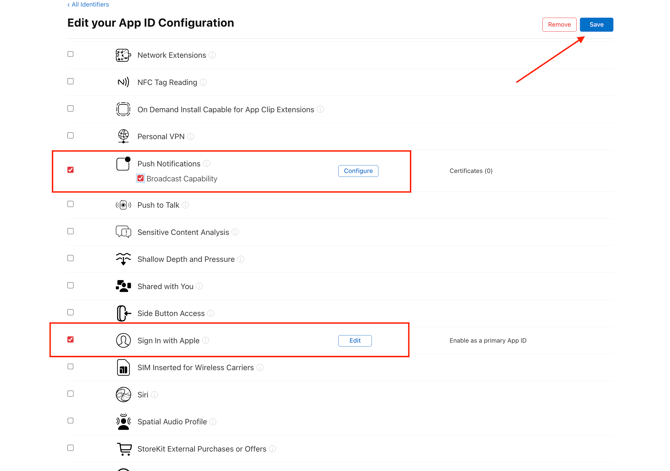The image size is (670, 471).
Task: Uncheck the Push Notifications checkbox
Action: tap(70, 170)
